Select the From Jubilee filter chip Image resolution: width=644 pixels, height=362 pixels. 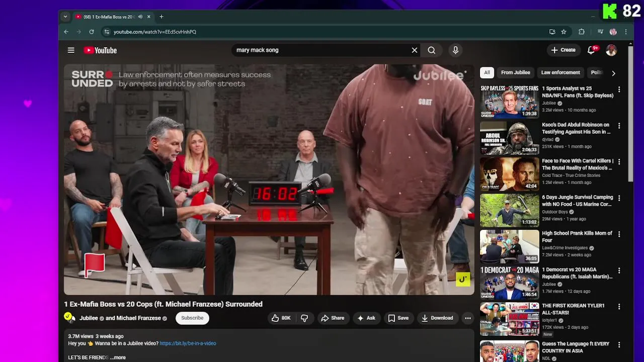pos(516,72)
